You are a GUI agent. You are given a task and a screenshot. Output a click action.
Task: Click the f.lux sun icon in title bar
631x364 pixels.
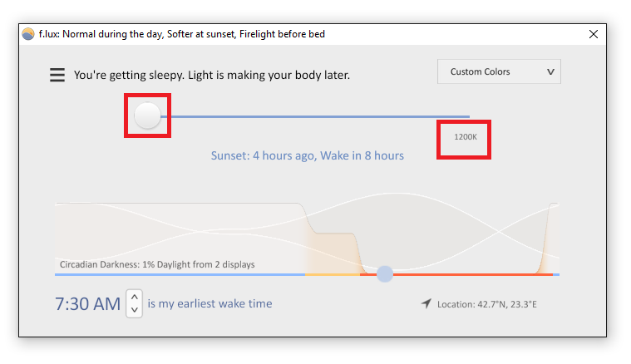coord(28,34)
